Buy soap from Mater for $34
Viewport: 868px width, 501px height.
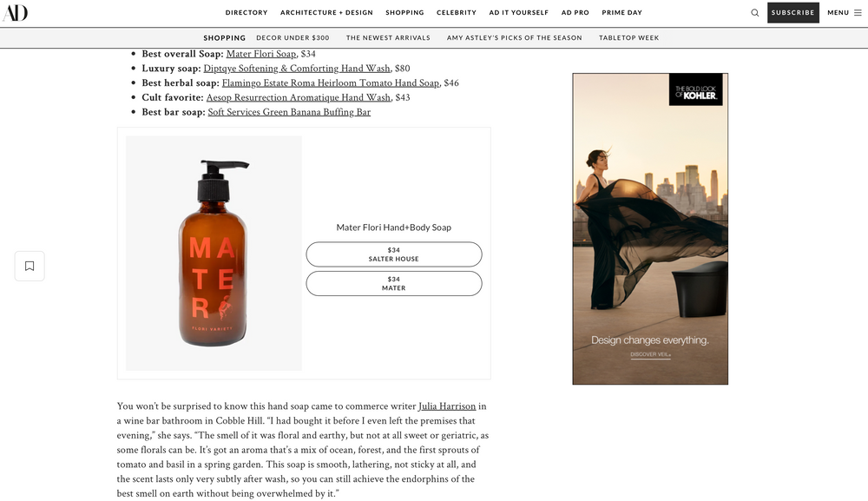click(393, 283)
